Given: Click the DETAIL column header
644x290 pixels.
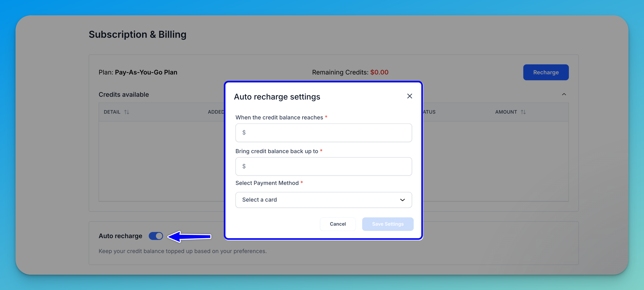Looking at the screenshot, I should [x=112, y=112].
